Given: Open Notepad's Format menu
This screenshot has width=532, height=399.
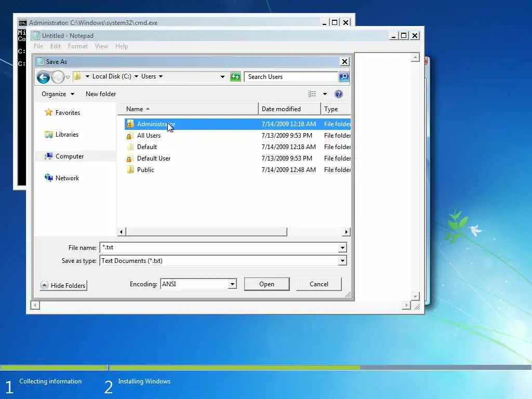Looking at the screenshot, I should pyautogui.click(x=78, y=46).
